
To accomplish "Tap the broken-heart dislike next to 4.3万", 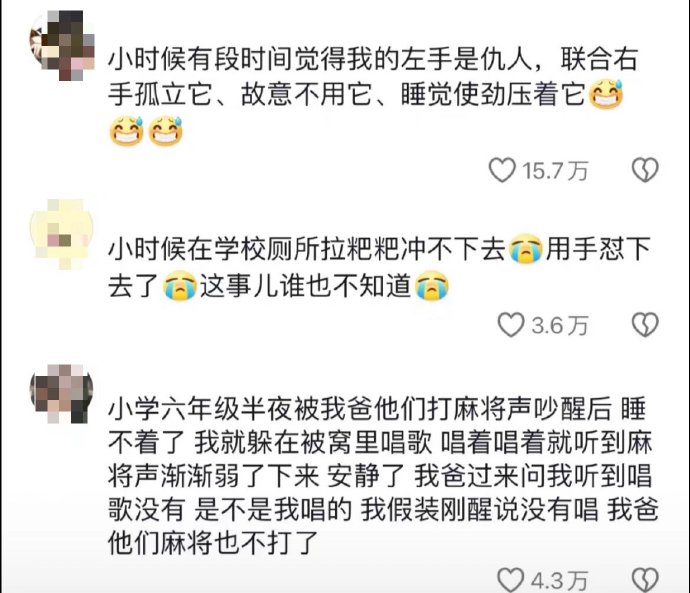I will [645, 580].
